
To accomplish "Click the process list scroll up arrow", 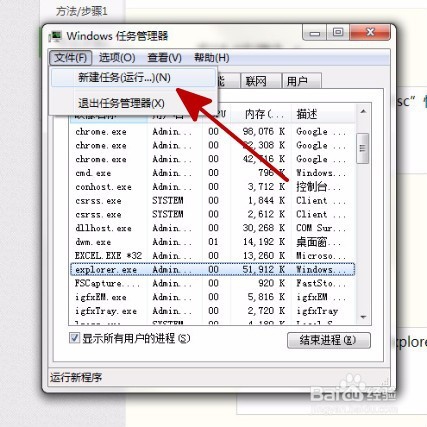I will pos(363,112).
